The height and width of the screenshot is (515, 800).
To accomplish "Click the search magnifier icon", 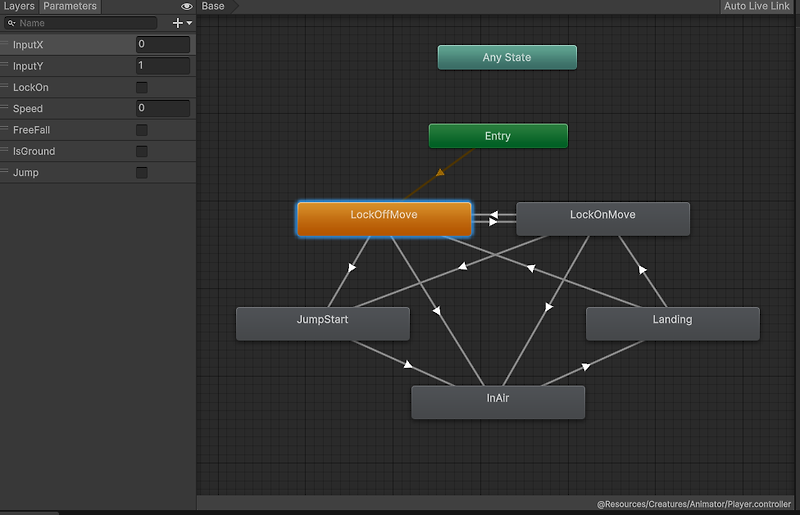I will pos(11,23).
